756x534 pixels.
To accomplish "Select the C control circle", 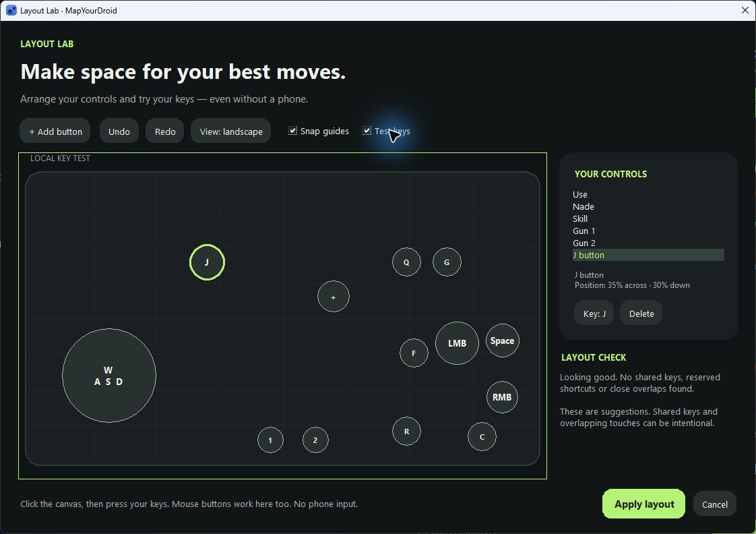I will tap(482, 436).
